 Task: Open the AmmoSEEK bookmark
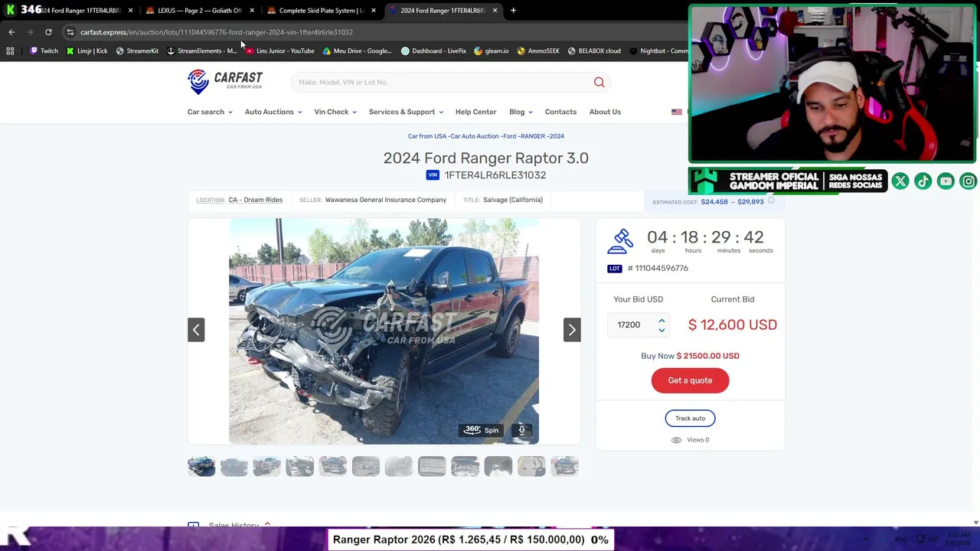coord(538,51)
